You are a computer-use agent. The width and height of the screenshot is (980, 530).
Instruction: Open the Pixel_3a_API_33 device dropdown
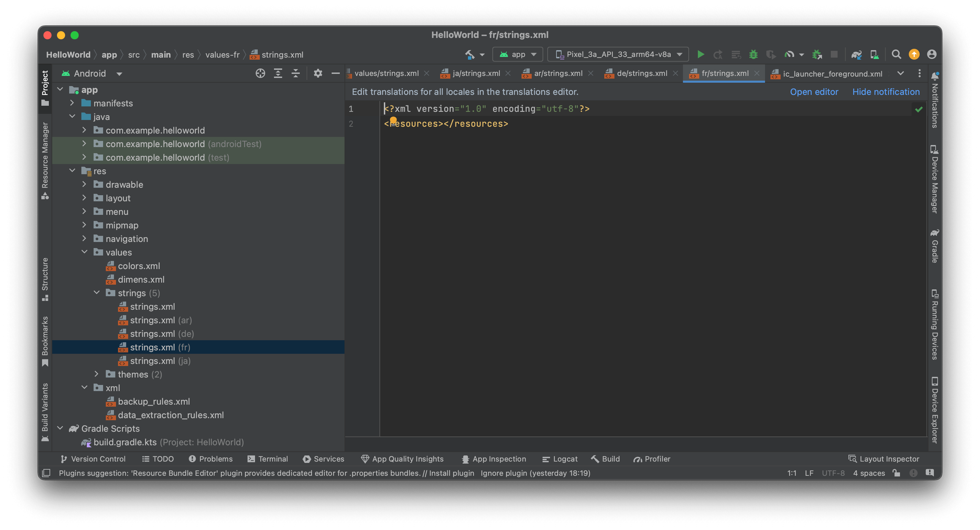[x=618, y=54]
